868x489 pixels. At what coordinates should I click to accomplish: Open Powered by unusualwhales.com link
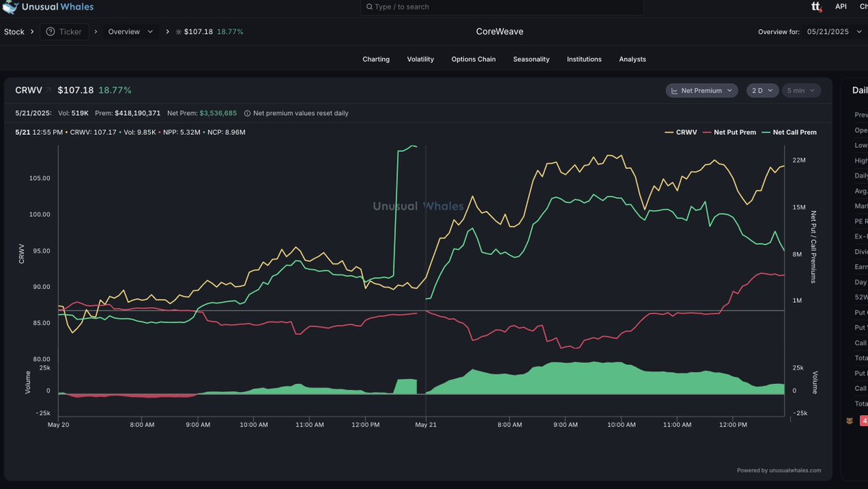pyautogui.click(x=779, y=470)
